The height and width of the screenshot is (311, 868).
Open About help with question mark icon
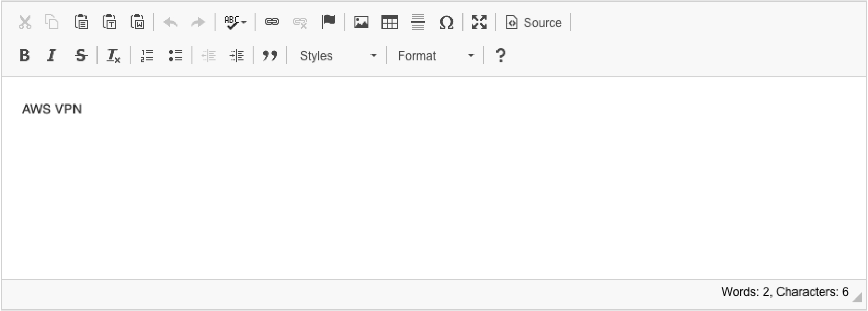(x=501, y=56)
